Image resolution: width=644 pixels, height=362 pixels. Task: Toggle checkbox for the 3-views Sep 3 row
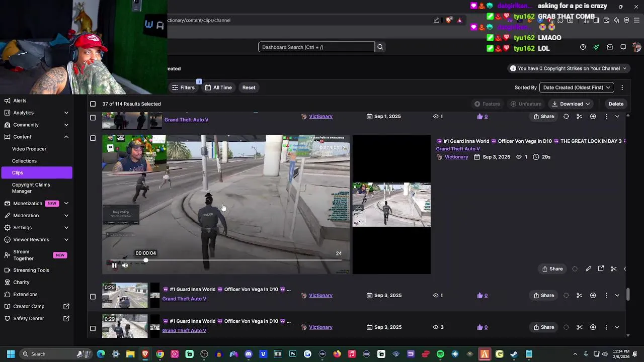coord(93,329)
